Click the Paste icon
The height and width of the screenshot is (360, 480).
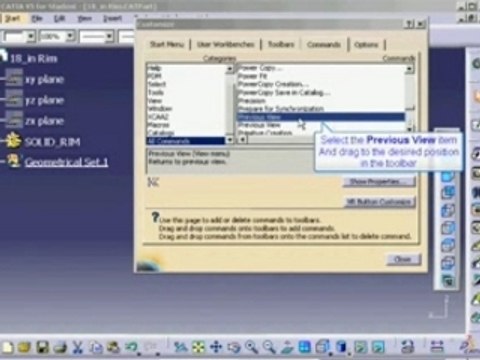coord(113,347)
